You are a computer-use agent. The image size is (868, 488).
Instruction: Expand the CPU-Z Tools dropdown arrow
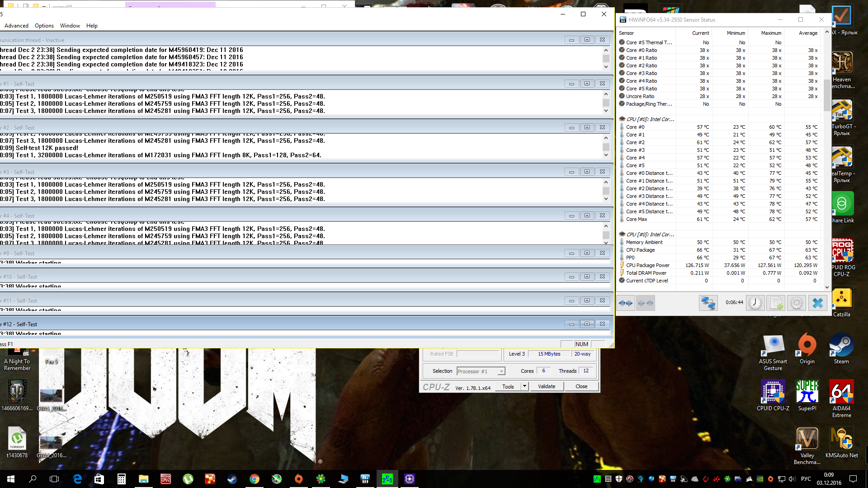[x=524, y=386]
